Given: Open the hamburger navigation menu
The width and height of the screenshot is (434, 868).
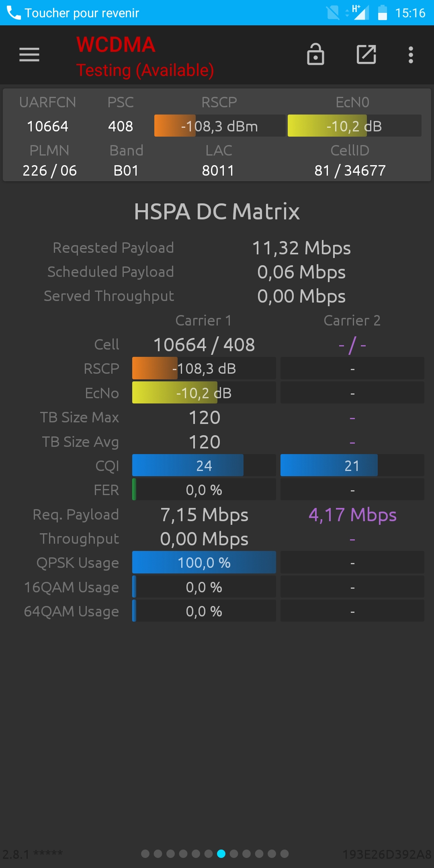Looking at the screenshot, I should [x=29, y=55].
